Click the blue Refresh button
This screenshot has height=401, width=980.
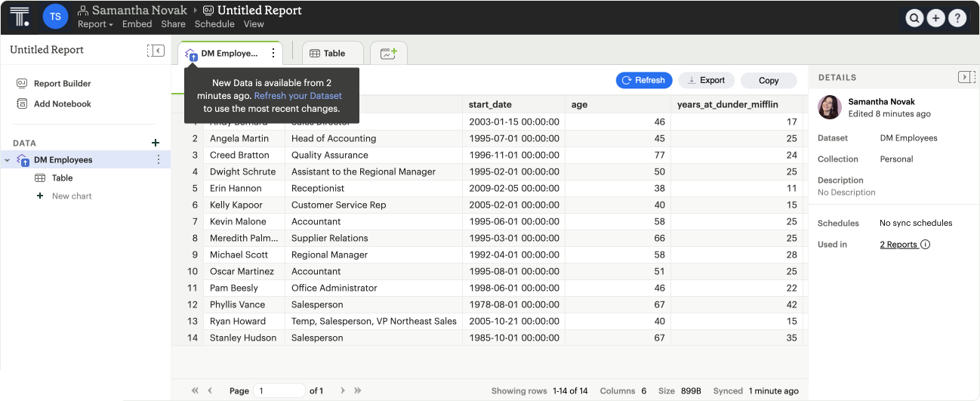[643, 80]
